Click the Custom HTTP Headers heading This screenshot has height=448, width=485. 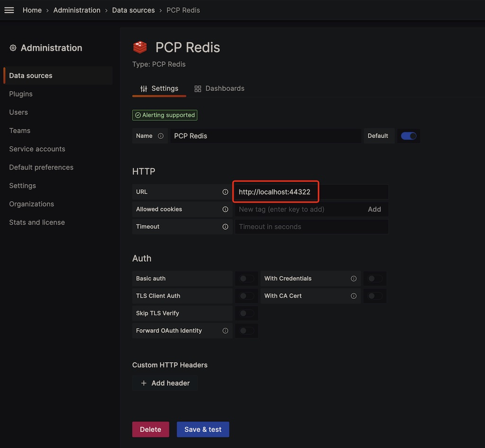point(170,365)
